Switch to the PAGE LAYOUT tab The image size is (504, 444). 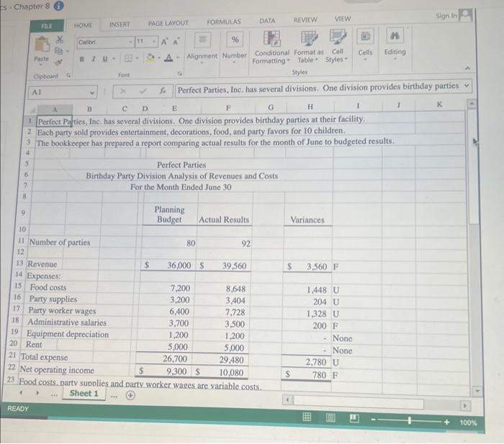point(168,23)
